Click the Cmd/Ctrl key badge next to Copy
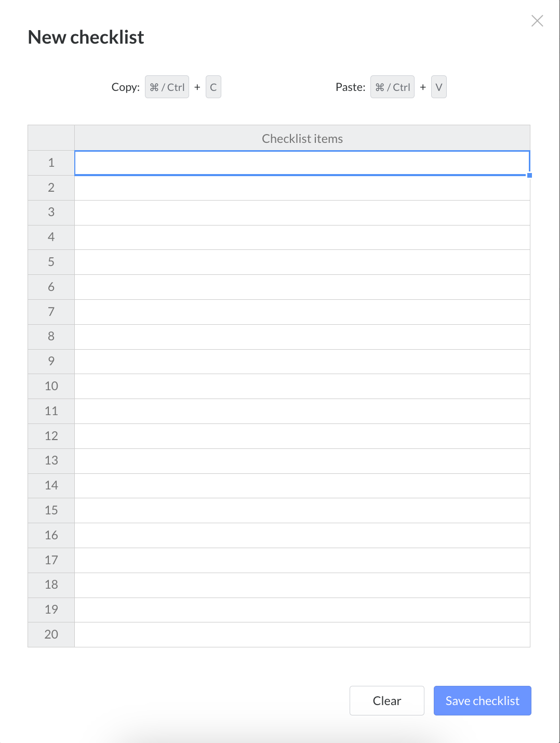Viewport: 560px width, 743px height. [x=167, y=87]
